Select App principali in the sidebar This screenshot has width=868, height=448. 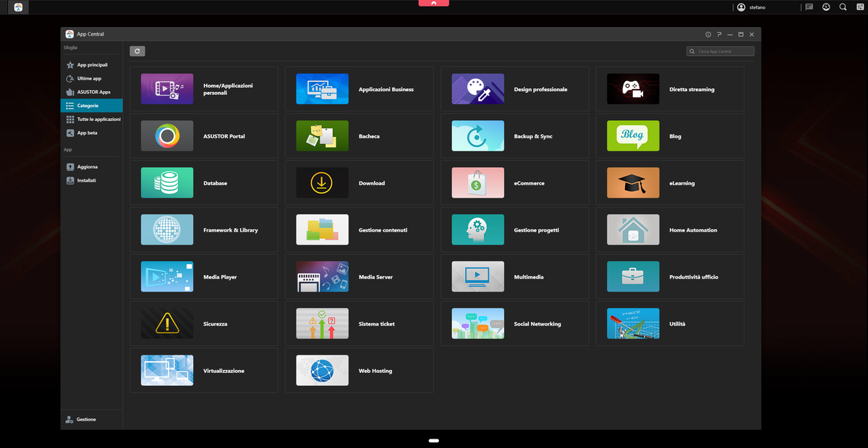coord(92,65)
